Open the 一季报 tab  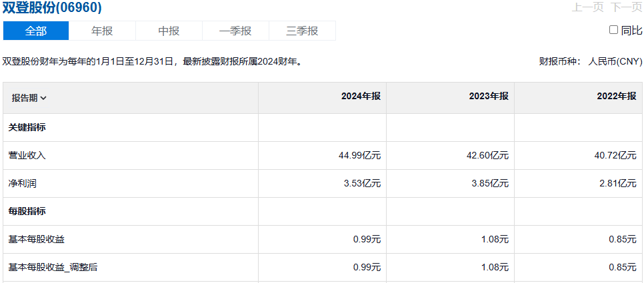(235, 31)
